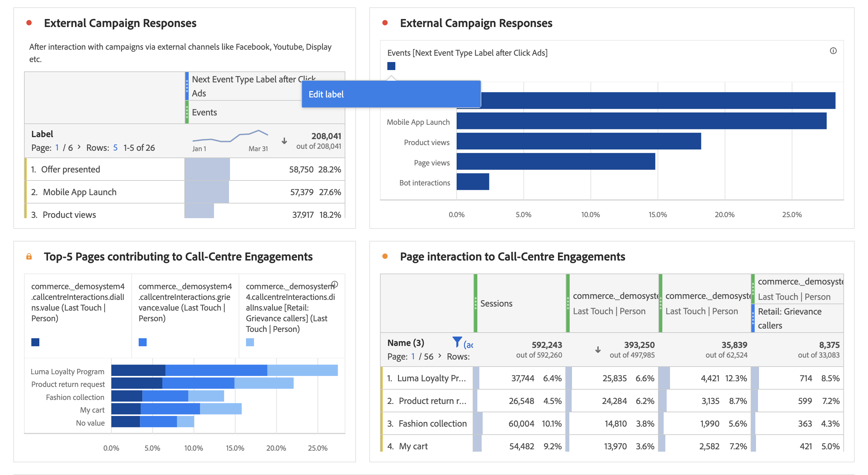Click page number 1 in Label table

tap(57, 148)
